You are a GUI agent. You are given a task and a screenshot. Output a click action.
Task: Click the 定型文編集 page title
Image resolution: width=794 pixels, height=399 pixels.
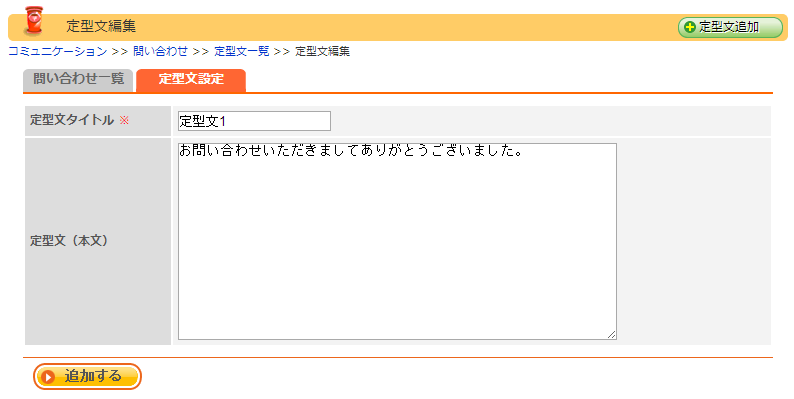101,26
